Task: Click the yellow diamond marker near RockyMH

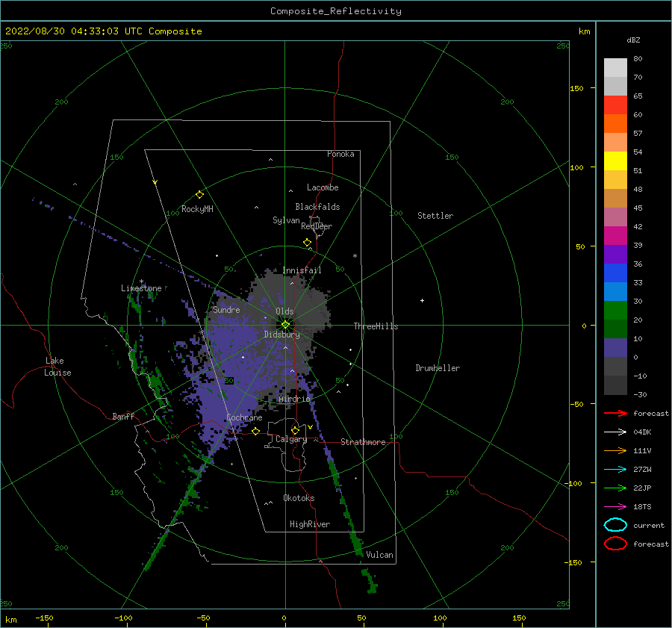Action: pyautogui.click(x=199, y=195)
